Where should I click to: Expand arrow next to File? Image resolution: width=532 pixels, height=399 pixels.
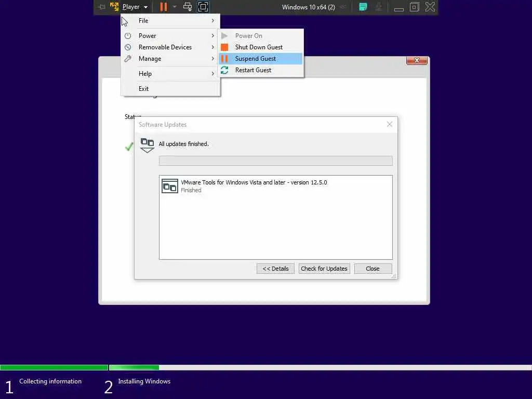(x=212, y=21)
